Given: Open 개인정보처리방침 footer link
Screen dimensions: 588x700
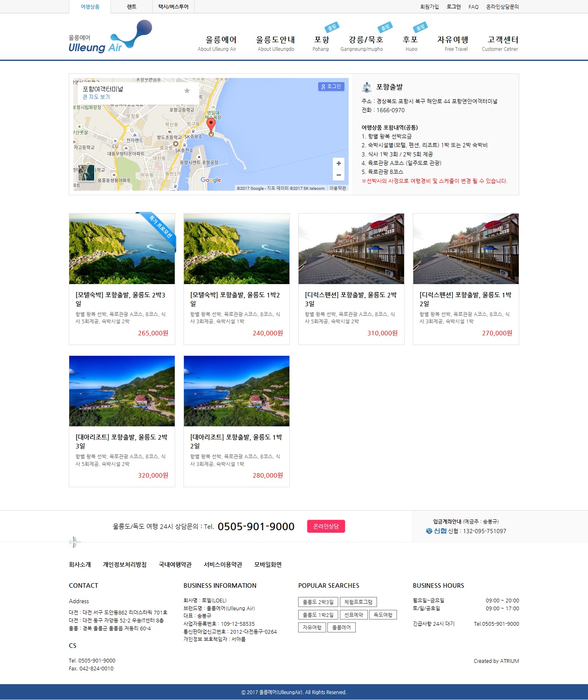Looking at the screenshot, I should [x=125, y=564].
